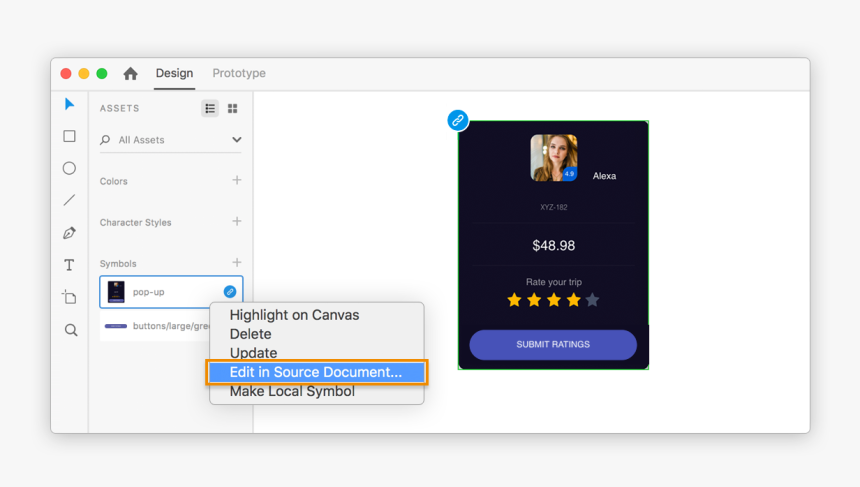Open the Design tab
This screenshot has width=860, height=487.
(174, 73)
